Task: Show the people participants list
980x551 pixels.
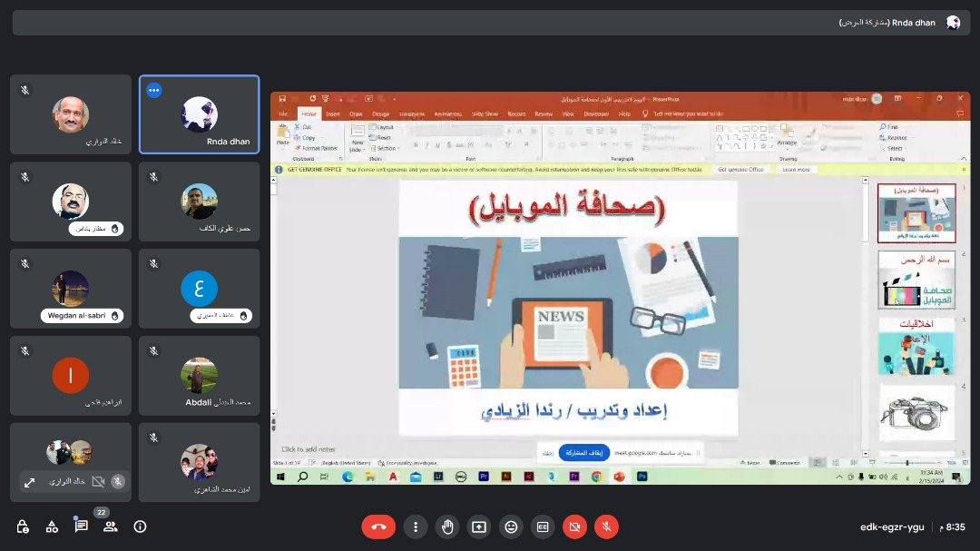Action: (110, 526)
